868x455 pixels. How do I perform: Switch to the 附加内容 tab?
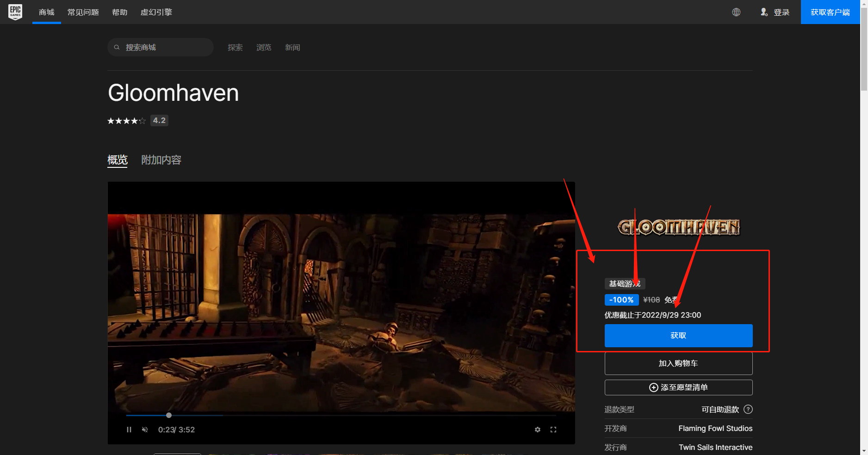[161, 160]
